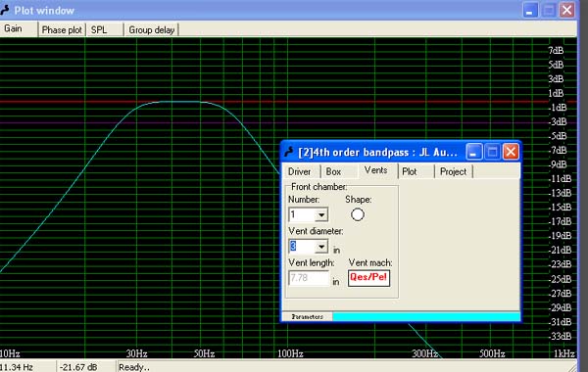The width and height of the screenshot is (588, 372).
Task: Open the Plot tab in bandpass window
Action: pos(416,171)
